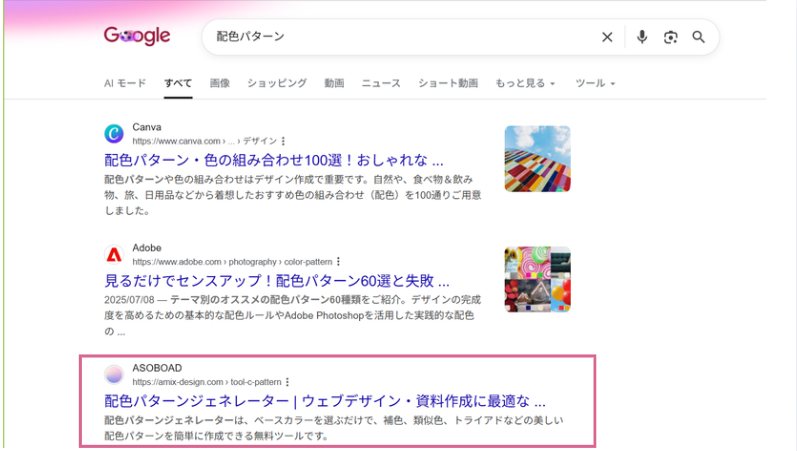
Task: Click the Canva colorful building thumbnail
Action: click(x=537, y=159)
